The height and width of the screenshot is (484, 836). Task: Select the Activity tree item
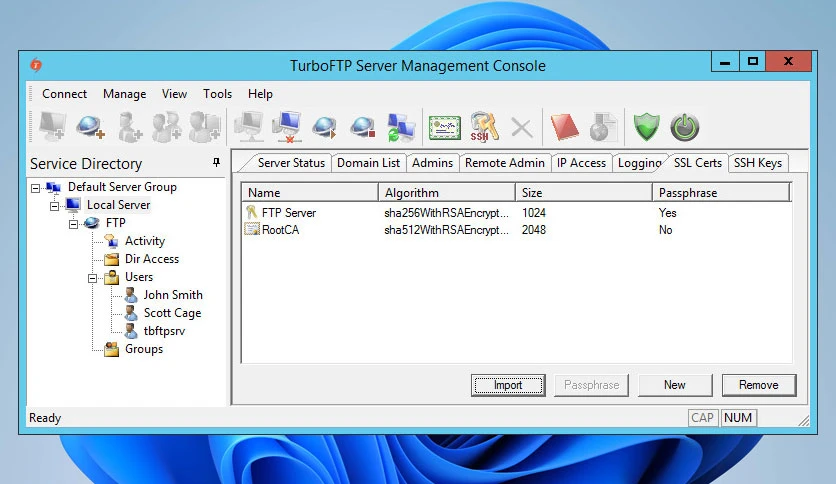tap(144, 241)
